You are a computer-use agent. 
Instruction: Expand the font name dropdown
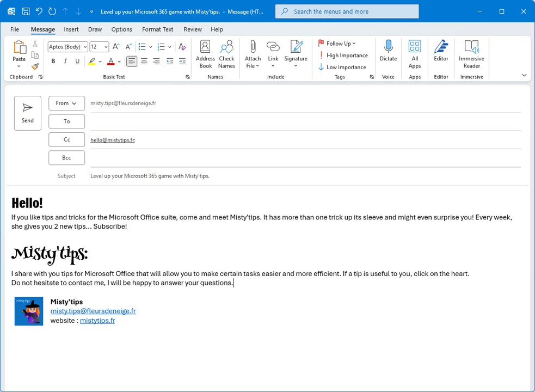coord(85,47)
